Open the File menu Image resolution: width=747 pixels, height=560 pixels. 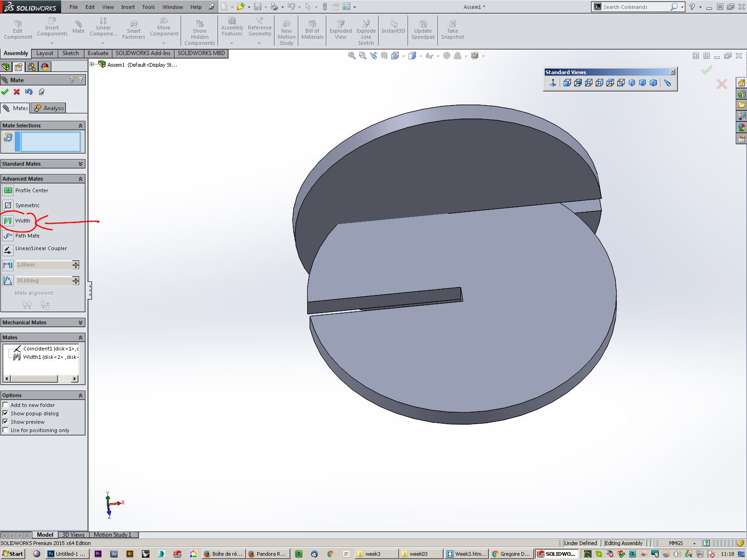(x=74, y=7)
